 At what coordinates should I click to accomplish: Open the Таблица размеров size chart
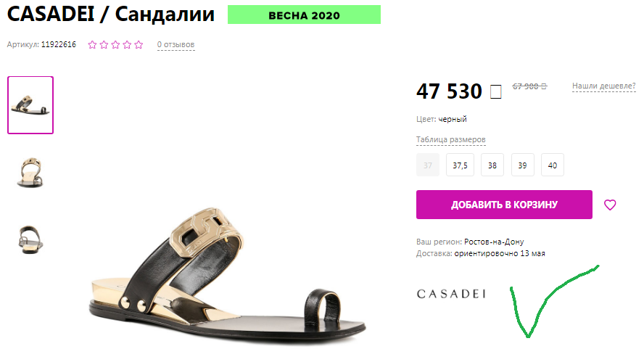[x=450, y=140]
